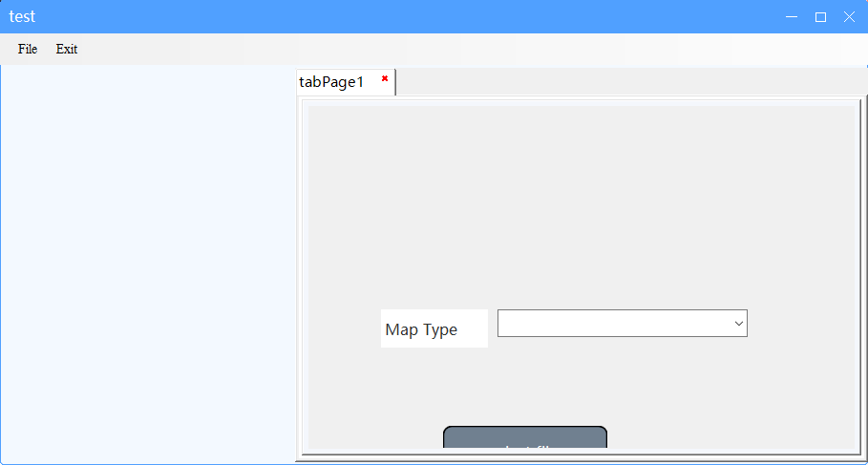
Task: Click the "test" window title text
Action: coord(22,16)
